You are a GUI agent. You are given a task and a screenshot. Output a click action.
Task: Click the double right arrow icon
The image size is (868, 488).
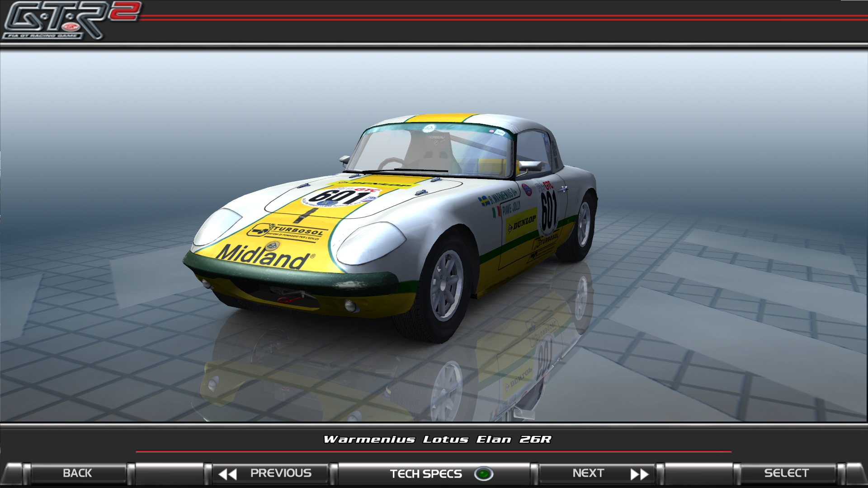point(640,474)
